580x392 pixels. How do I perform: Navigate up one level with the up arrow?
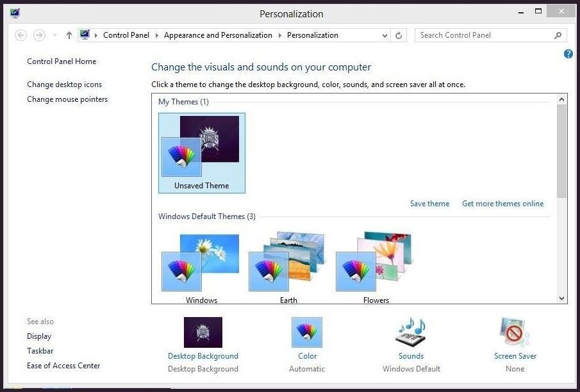pyautogui.click(x=69, y=35)
